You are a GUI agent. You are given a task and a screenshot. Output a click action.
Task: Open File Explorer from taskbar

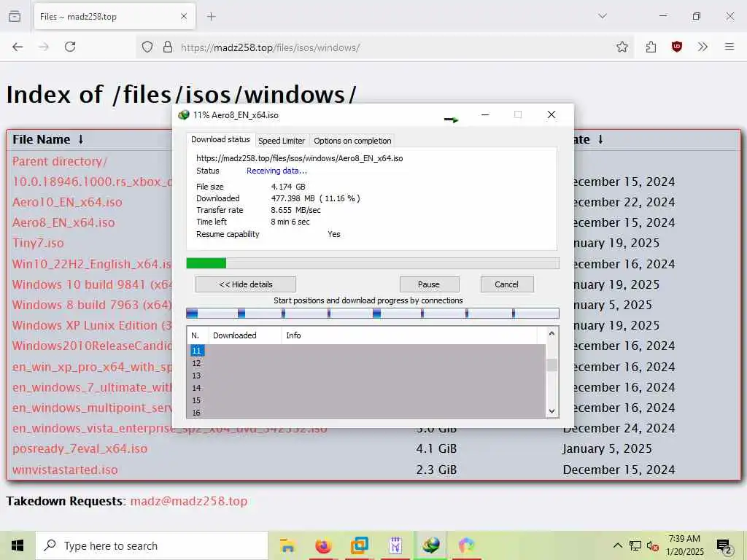click(287, 545)
